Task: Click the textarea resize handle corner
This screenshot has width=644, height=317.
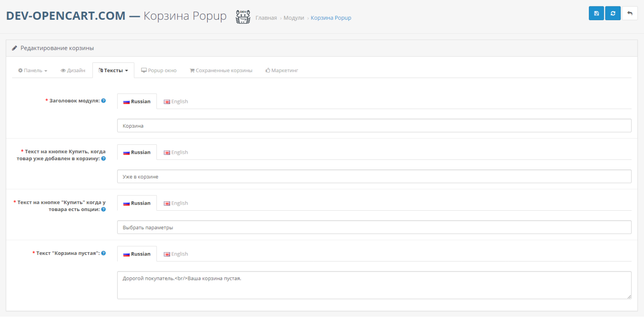Action: 629,297
